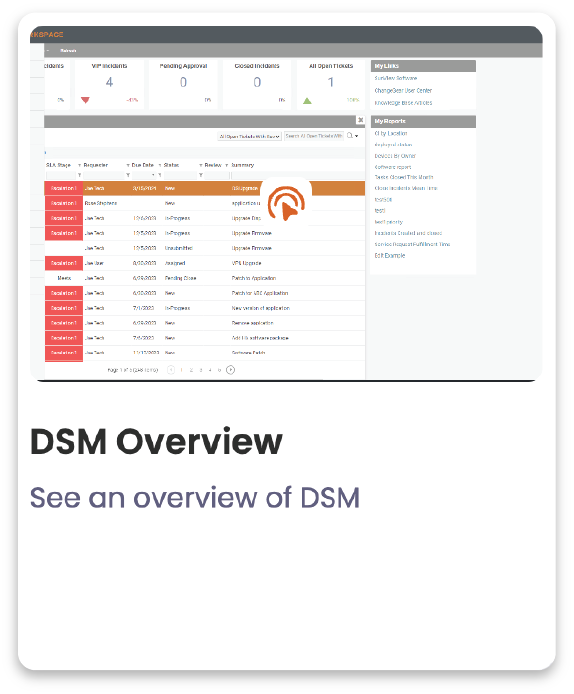The height and width of the screenshot is (694, 574).
Task: Click the My Links panel header
Action: pyautogui.click(x=423, y=66)
